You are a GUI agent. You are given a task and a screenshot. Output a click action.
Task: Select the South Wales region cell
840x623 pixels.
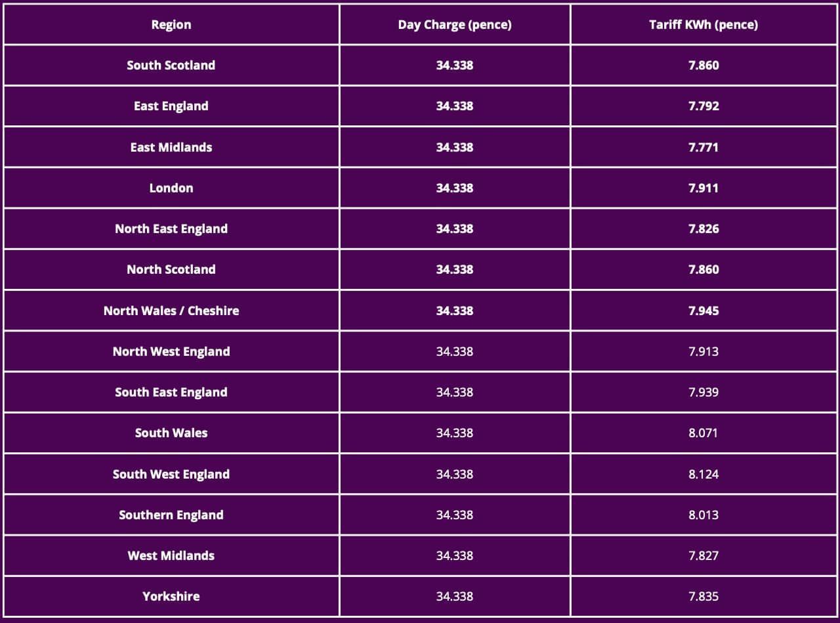(171, 433)
